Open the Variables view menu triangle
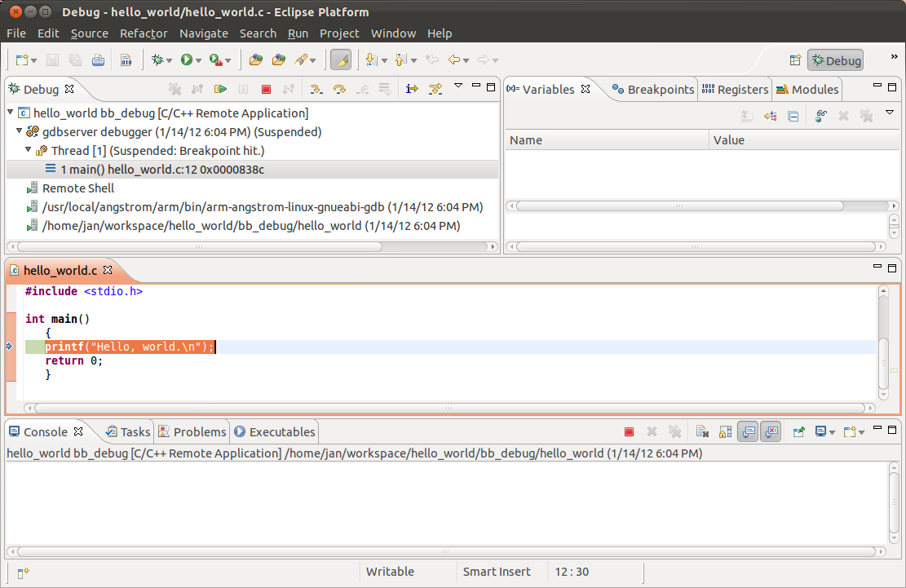Image resolution: width=906 pixels, height=588 pixels. click(x=890, y=113)
